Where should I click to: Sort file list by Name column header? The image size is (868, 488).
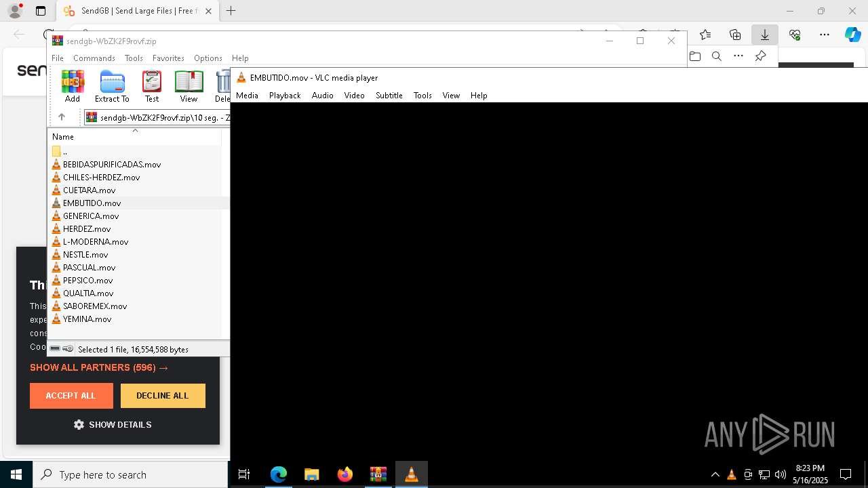point(134,136)
